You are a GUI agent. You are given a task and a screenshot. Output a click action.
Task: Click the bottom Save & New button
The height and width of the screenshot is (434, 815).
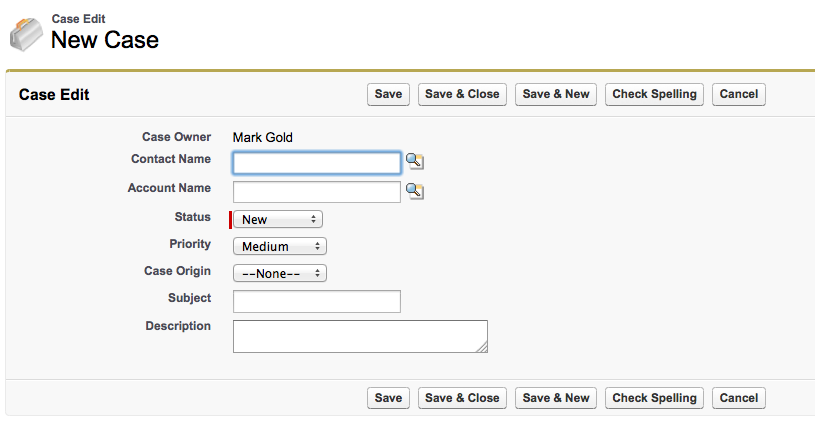(556, 398)
